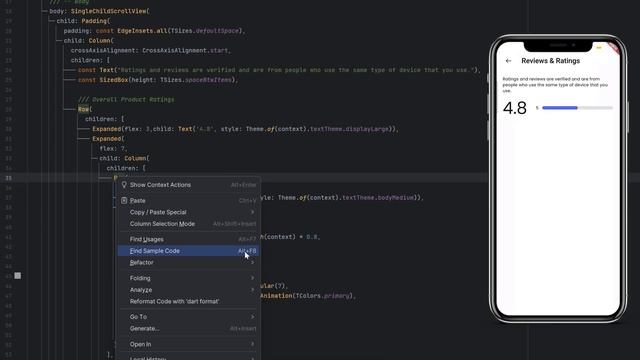Click 'textTheme.bodyMedium' in the code editor
This screenshot has width=640, height=360.
coord(378,198)
